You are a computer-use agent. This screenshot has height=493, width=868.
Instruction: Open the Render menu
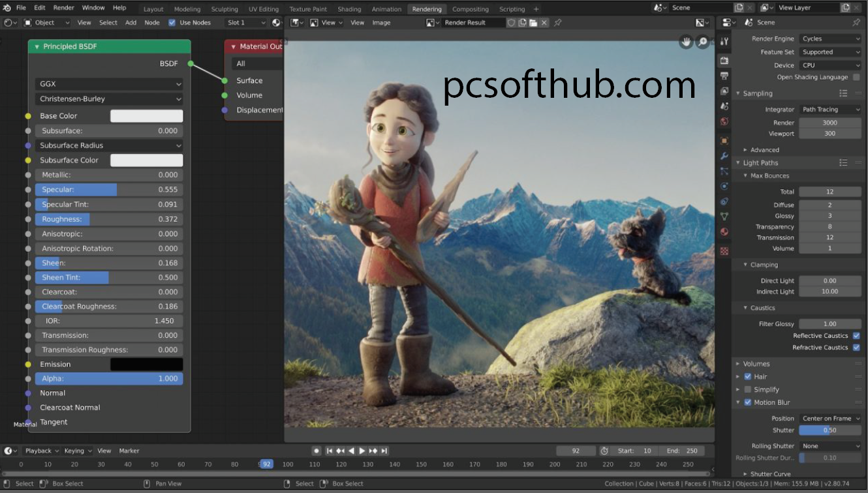pos(63,8)
